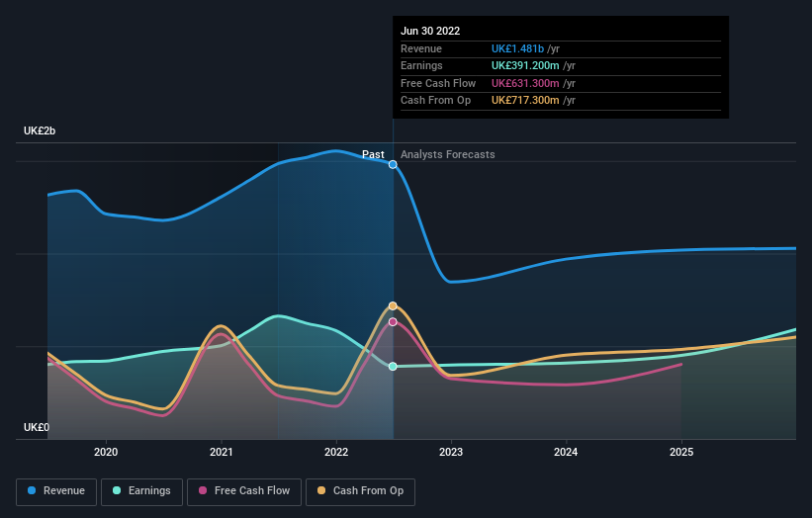The image size is (812, 518).
Task: Click the UK£0 y-axis label
Action: [37, 427]
